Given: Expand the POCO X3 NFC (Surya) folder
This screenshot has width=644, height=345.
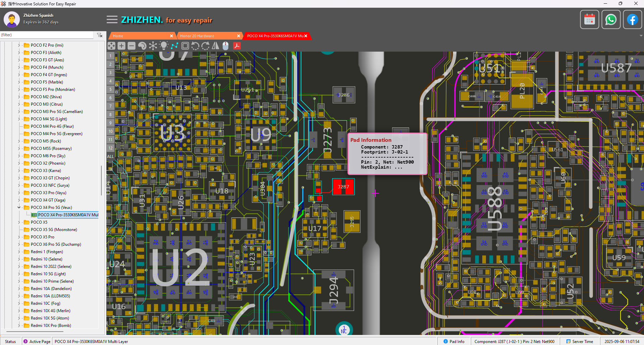Looking at the screenshot, I should click(19, 185).
